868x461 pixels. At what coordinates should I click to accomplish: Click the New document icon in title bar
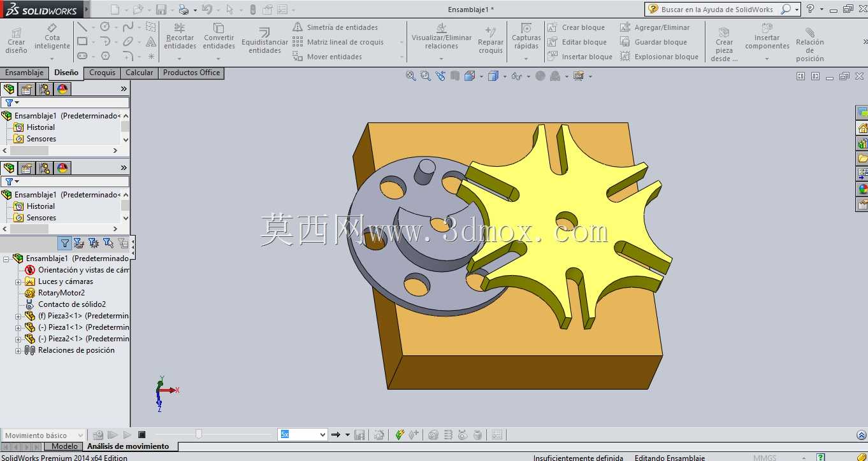coord(115,10)
